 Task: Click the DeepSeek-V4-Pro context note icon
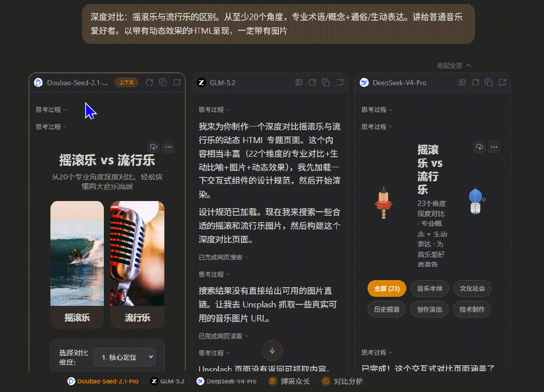[x=462, y=83]
